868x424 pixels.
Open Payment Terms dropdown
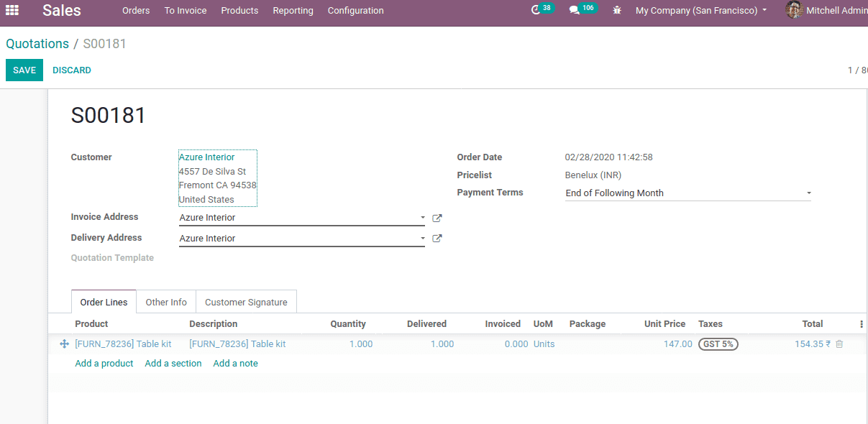click(x=688, y=193)
